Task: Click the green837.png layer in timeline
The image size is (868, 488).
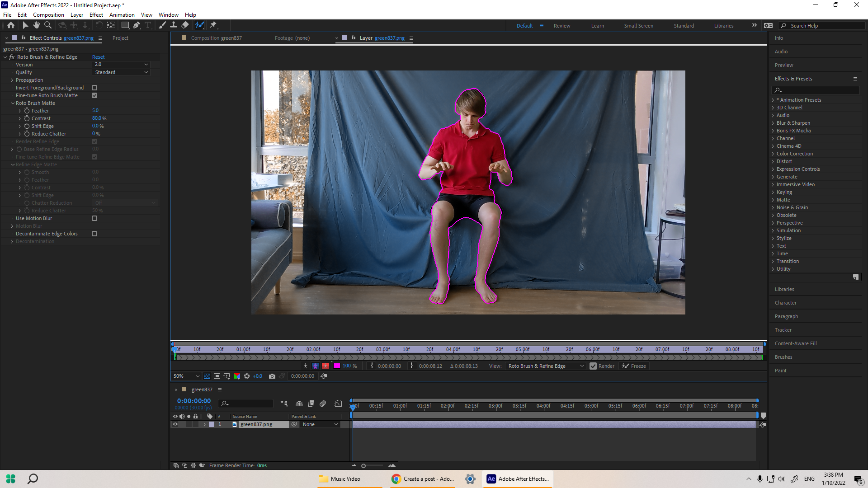Action: pyautogui.click(x=256, y=424)
